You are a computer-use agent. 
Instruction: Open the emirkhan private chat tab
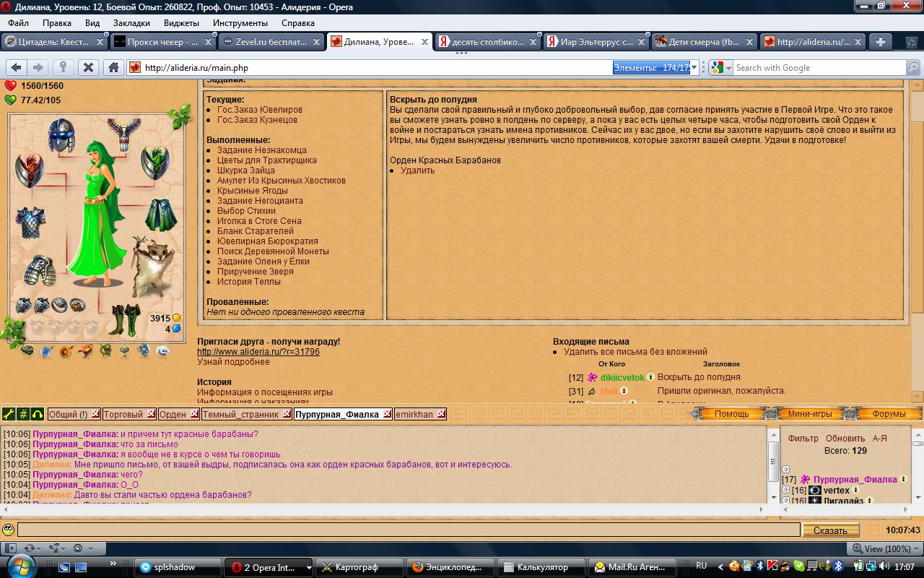(415, 414)
